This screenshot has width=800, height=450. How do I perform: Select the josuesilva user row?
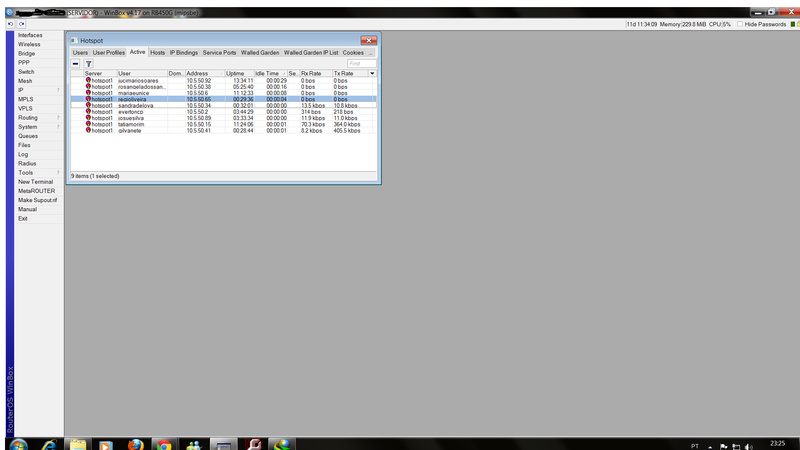coord(223,118)
